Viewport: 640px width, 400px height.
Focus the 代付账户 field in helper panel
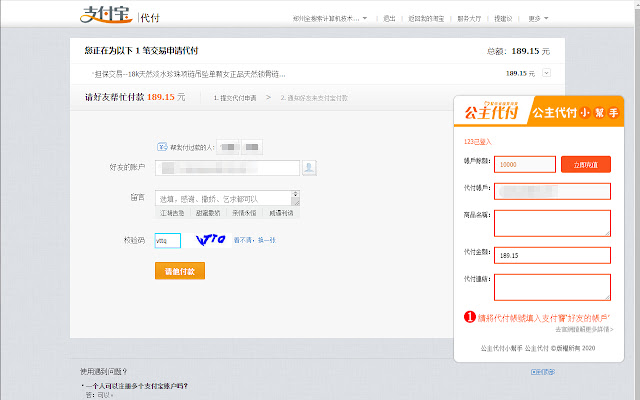(x=552, y=191)
